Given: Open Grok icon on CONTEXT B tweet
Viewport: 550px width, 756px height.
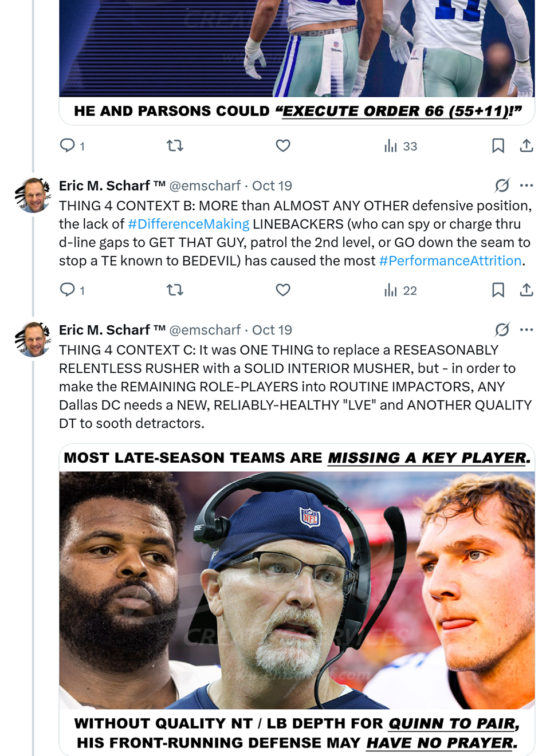Looking at the screenshot, I should coord(502,185).
